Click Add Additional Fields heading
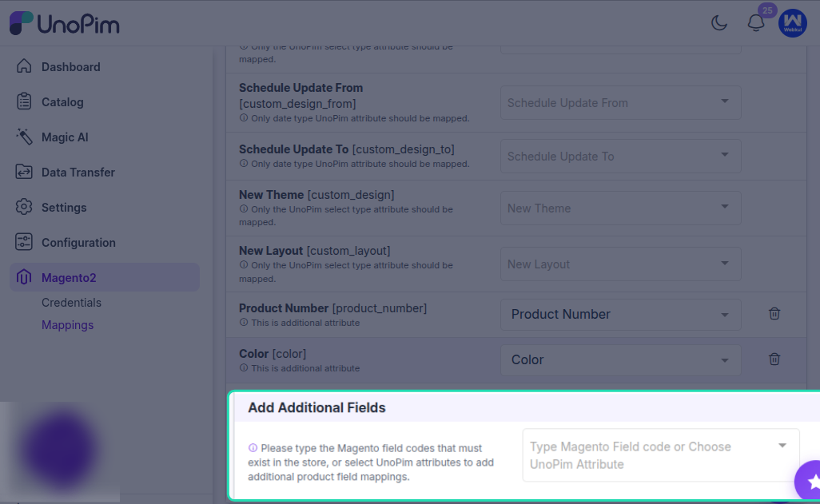820x504 pixels. point(316,408)
